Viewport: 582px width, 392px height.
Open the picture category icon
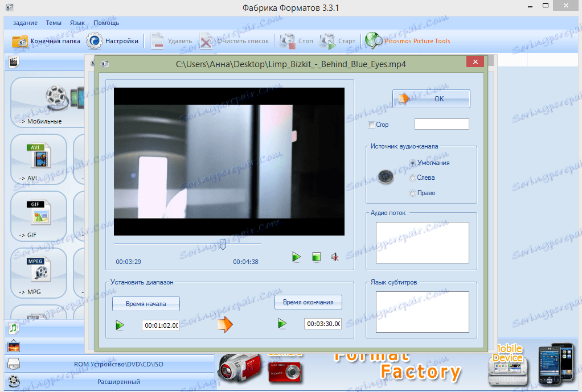pyautogui.click(x=14, y=346)
